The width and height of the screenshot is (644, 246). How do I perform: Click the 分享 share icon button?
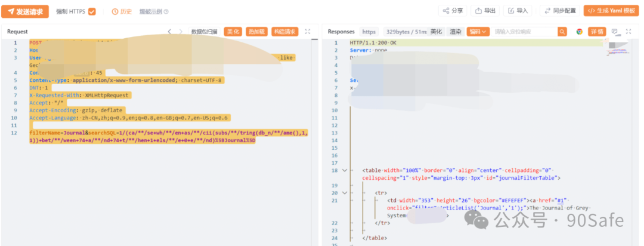click(x=453, y=11)
